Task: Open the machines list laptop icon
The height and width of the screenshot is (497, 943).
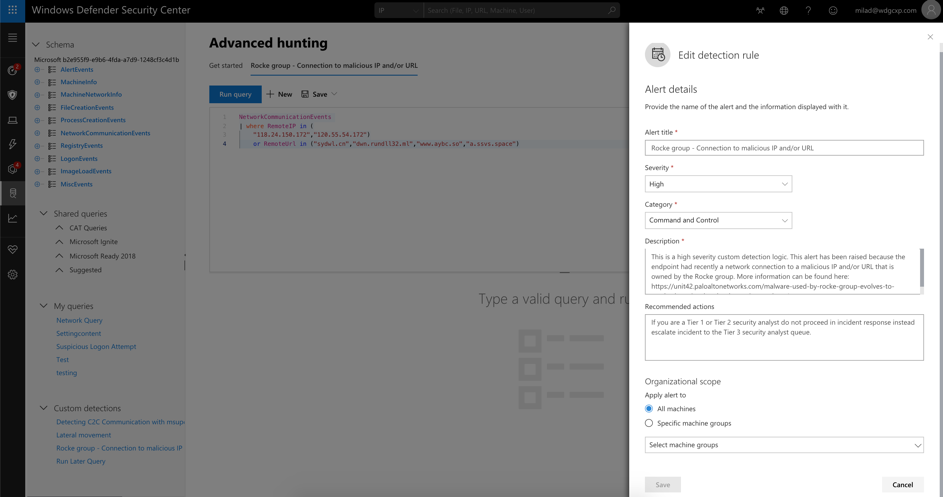Action: click(13, 120)
